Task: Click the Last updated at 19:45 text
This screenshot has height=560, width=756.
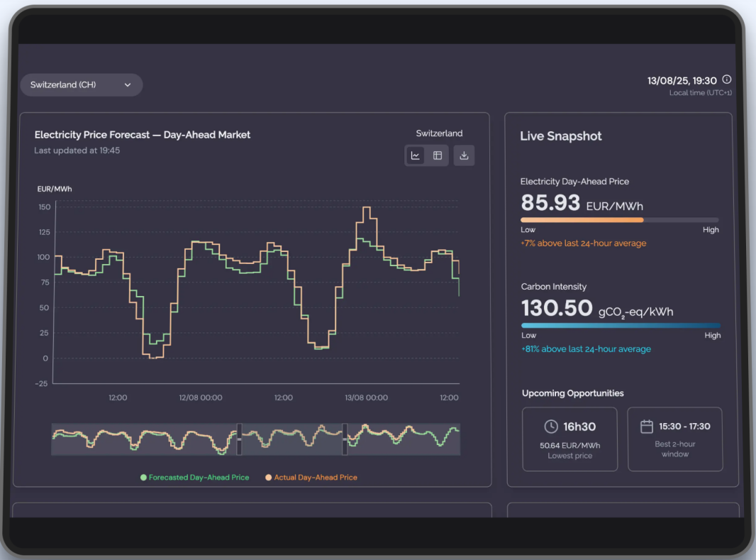Action: (x=77, y=150)
